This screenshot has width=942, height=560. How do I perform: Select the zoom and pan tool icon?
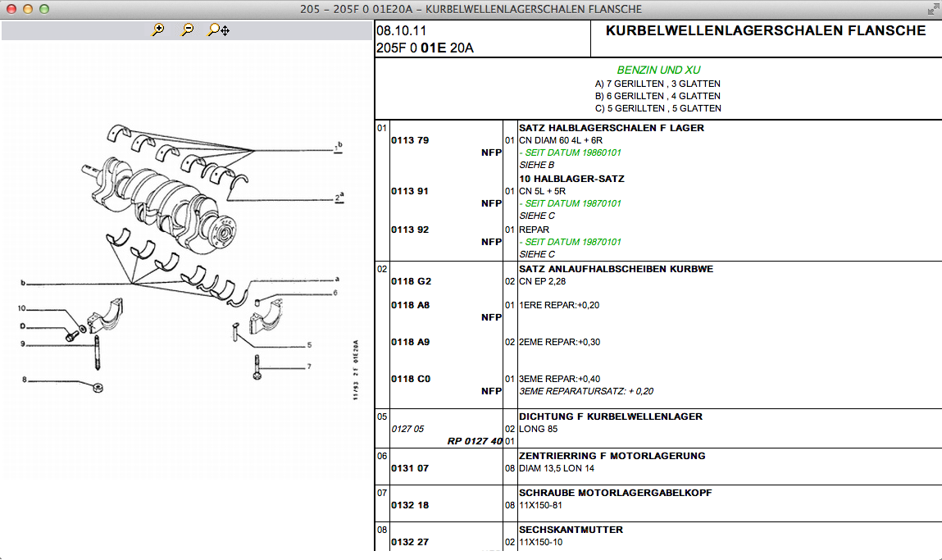[x=218, y=30]
